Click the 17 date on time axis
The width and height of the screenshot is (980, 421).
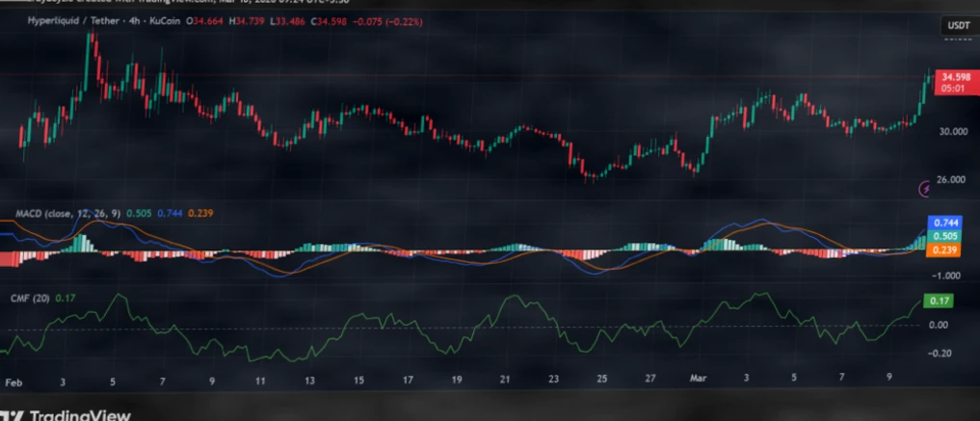(408, 380)
